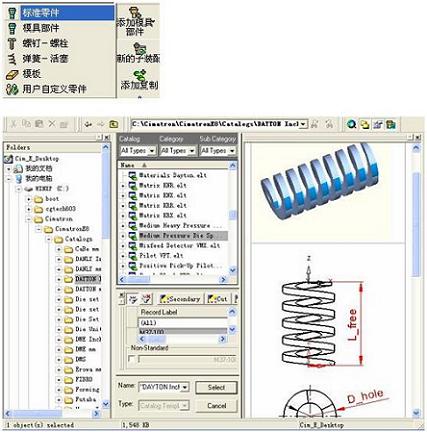This screenshot has width=427, height=432.
Task: Click Cim_E_Desktop tree root
Action: 37,159
